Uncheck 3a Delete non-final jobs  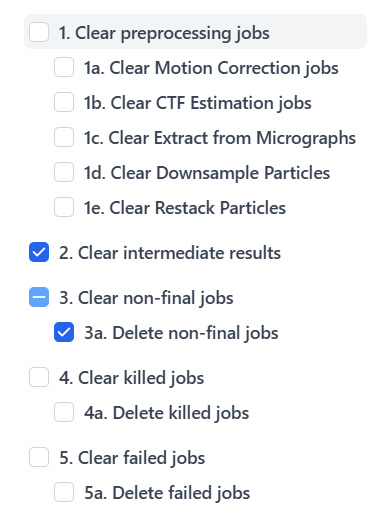64,332
